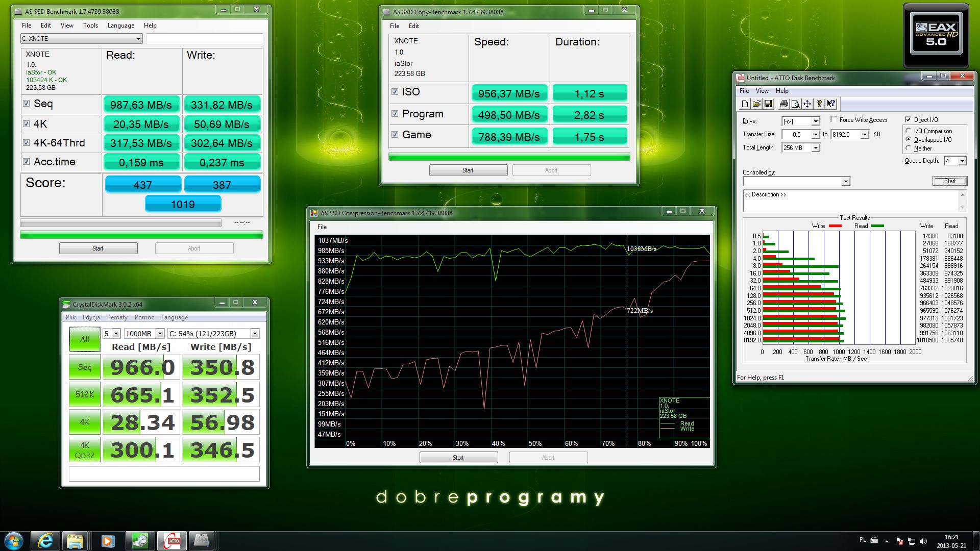Open the Edit menu in Copy-Benchmark window
Screen dimensions: 980x551
point(414,26)
